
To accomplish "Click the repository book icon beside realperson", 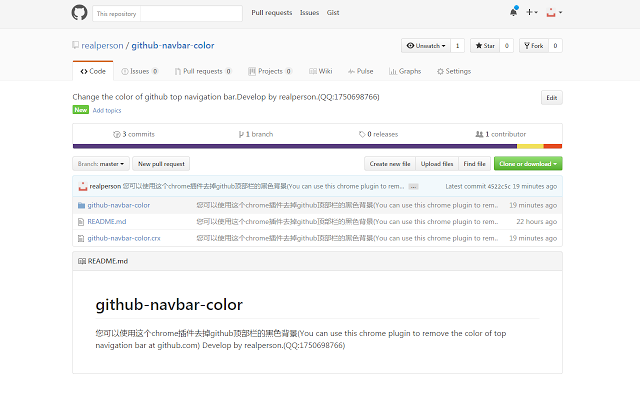I will point(76,45).
